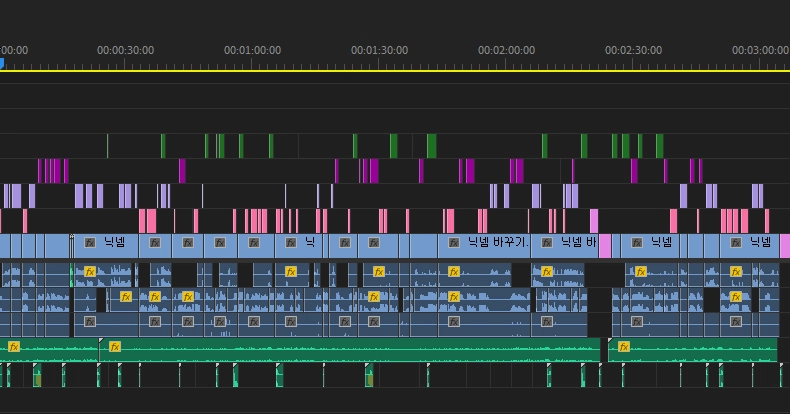Click the fx badge on the short 닉 clip
The height and width of the screenshot is (414, 790).
pos(291,242)
